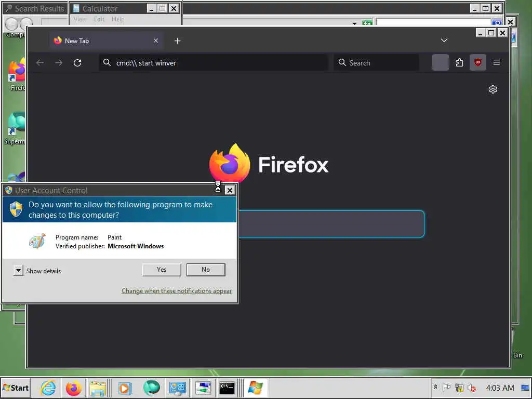Click the network tray icon

tap(459, 388)
